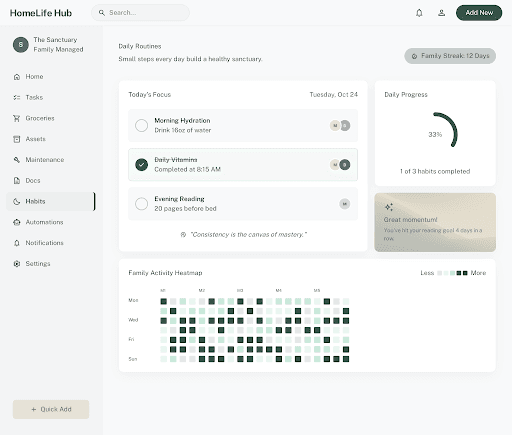Image resolution: width=512 pixels, height=435 pixels.
Task: Mark Evening Reading as complete
Action: point(141,204)
